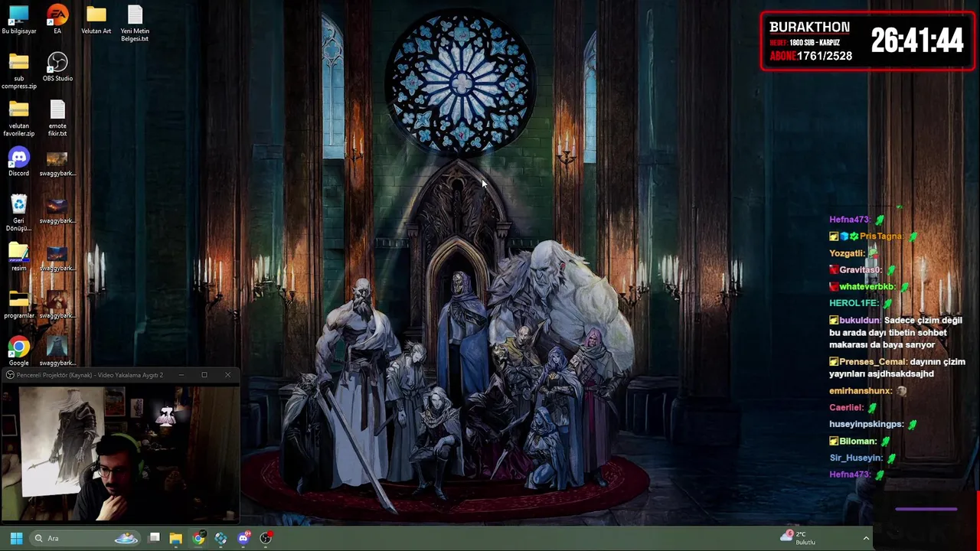Open Task View from the taskbar
980x551 pixels.
click(154, 538)
